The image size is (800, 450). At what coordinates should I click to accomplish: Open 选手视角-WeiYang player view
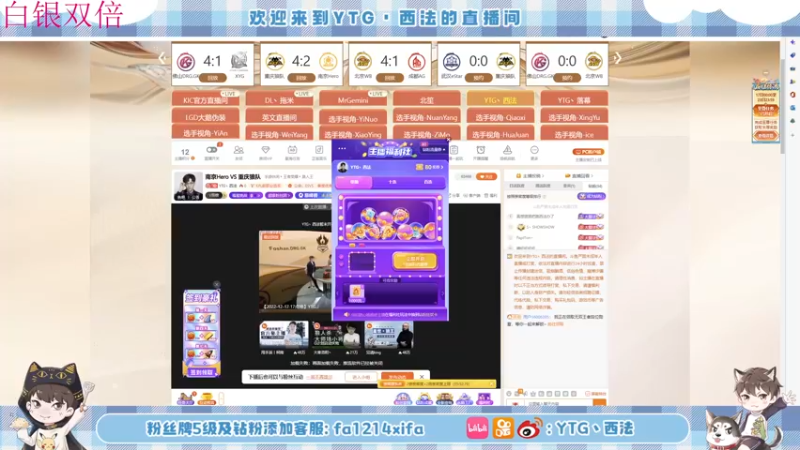tap(279, 134)
